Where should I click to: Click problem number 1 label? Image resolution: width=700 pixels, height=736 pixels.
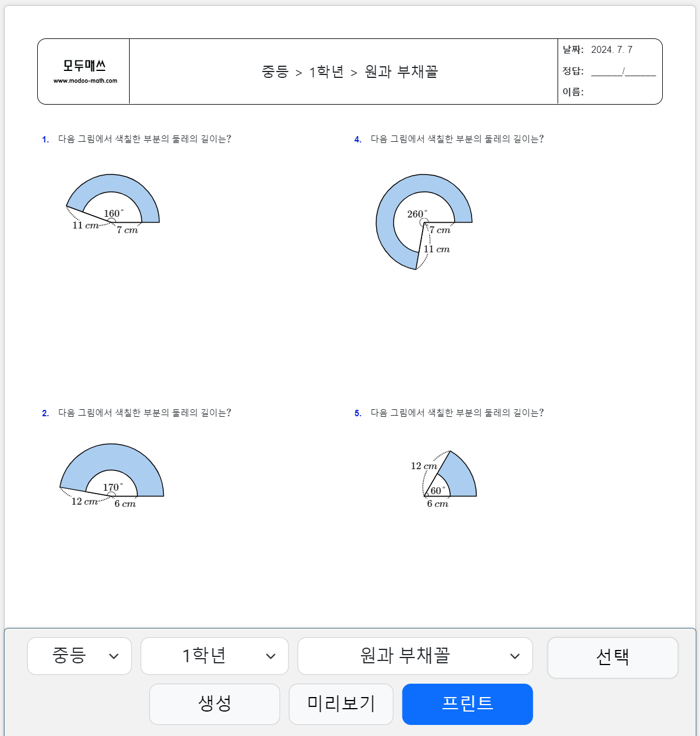tap(45, 140)
